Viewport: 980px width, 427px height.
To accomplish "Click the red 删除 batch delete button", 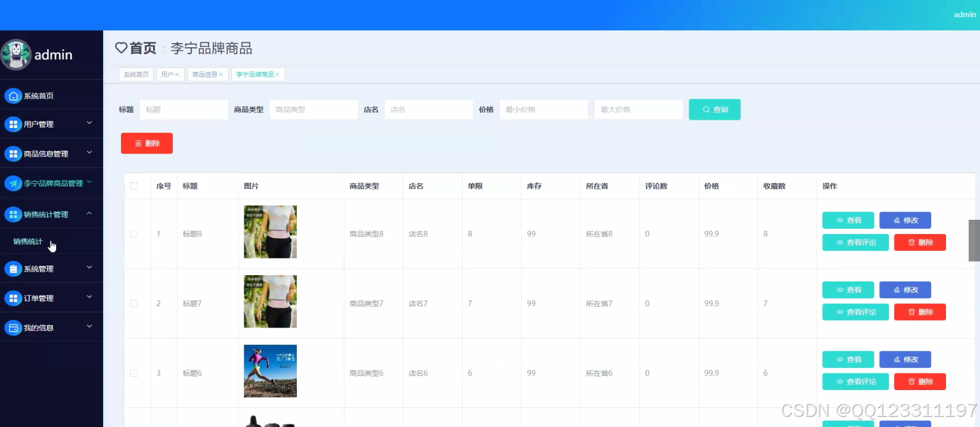I will click(x=147, y=144).
